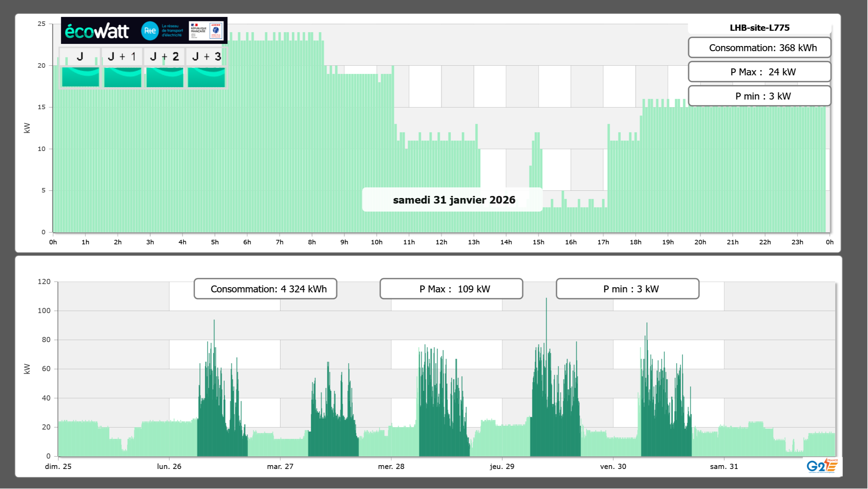Click the LHB-site-L775 site title
The width and height of the screenshot is (868, 489).
click(x=759, y=28)
